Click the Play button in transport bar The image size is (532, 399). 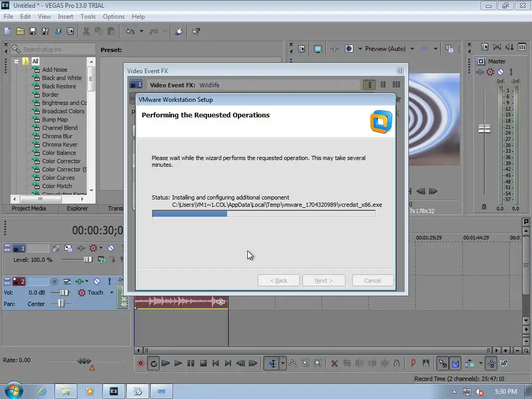tap(178, 363)
